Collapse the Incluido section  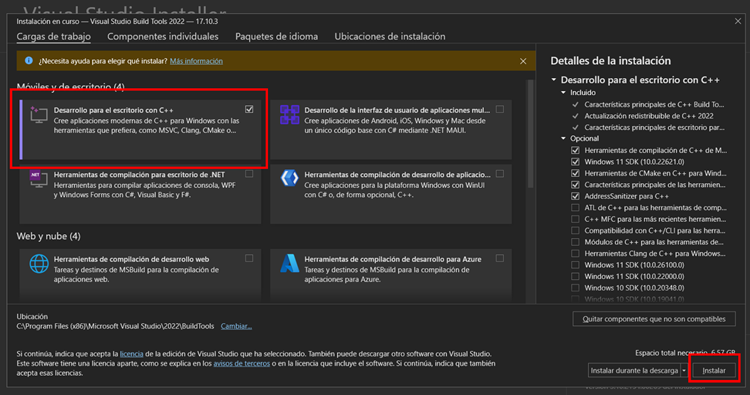pyautogui.click(x=563, y=92)
